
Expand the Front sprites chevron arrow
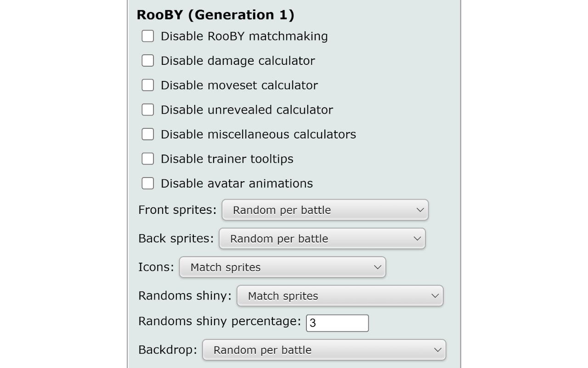(419, 210)
